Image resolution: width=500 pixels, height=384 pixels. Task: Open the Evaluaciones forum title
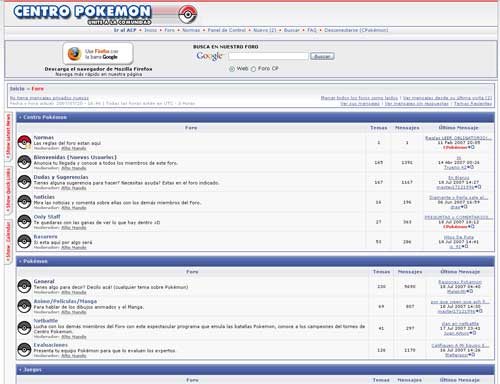click(51, 345)
